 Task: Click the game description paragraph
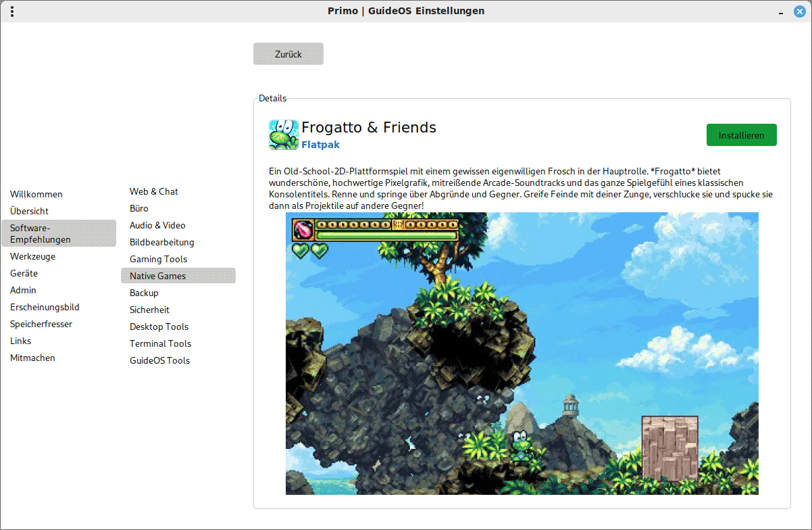point(521,189)
